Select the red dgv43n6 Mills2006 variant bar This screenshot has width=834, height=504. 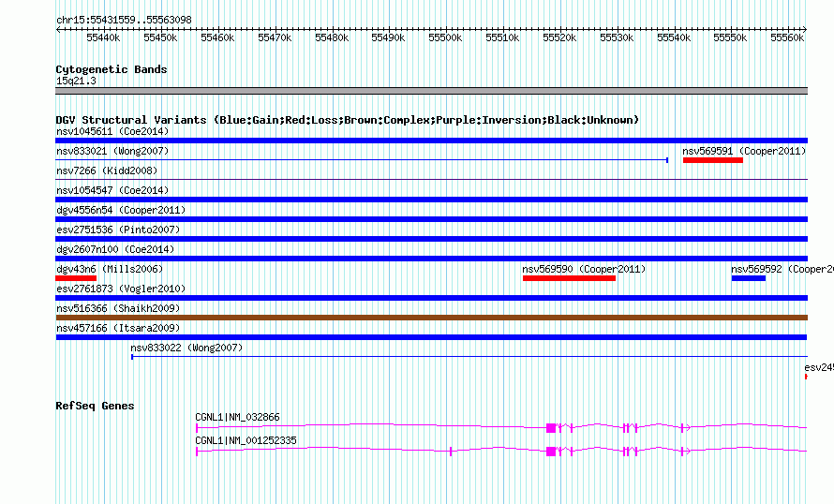point(76,278)
